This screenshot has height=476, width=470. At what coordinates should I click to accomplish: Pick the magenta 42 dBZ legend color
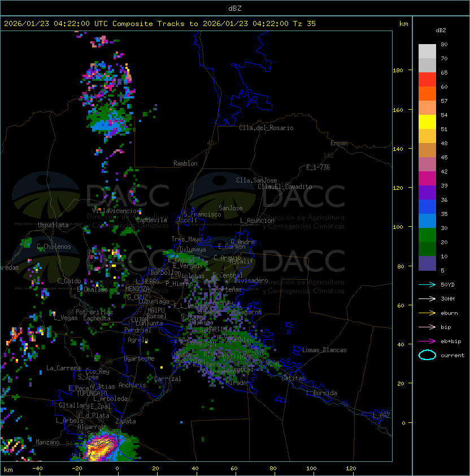[427, 178]
